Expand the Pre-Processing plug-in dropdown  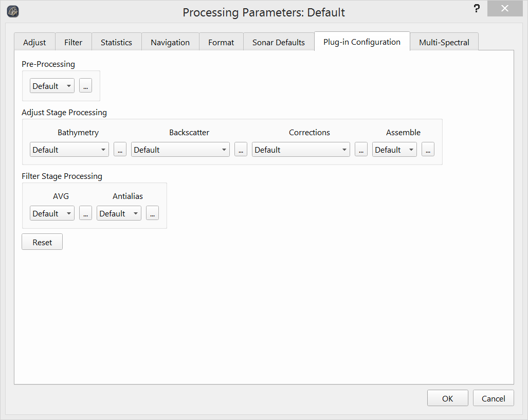pyautogui.click(x=52, y=86)
